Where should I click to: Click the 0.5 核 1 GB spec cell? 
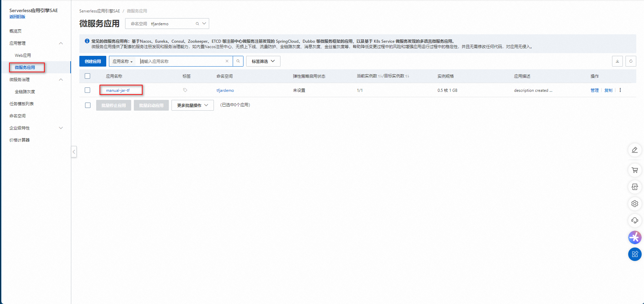(447, 90)
